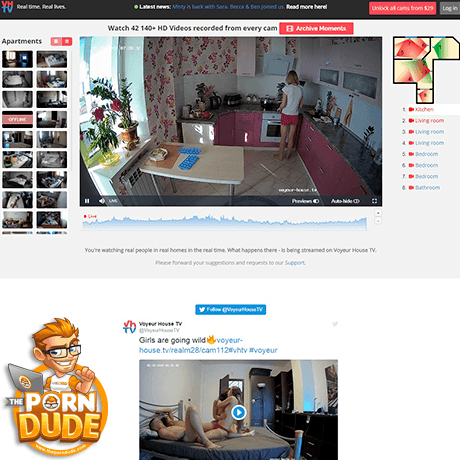Open the @VoyeurHouseTV handle in the tweet
Viewport: 460px width, 460px height.
tap(159, 330)
